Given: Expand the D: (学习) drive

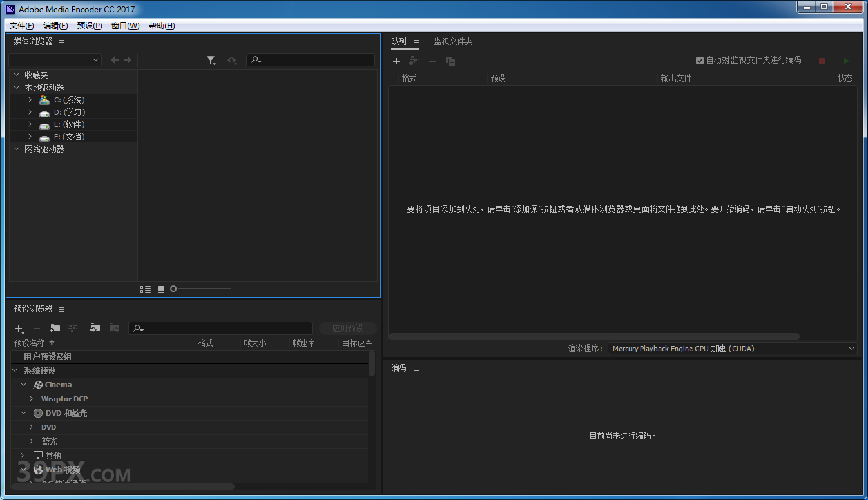Looking at the screenshot, I should click(x=30, y=112).
